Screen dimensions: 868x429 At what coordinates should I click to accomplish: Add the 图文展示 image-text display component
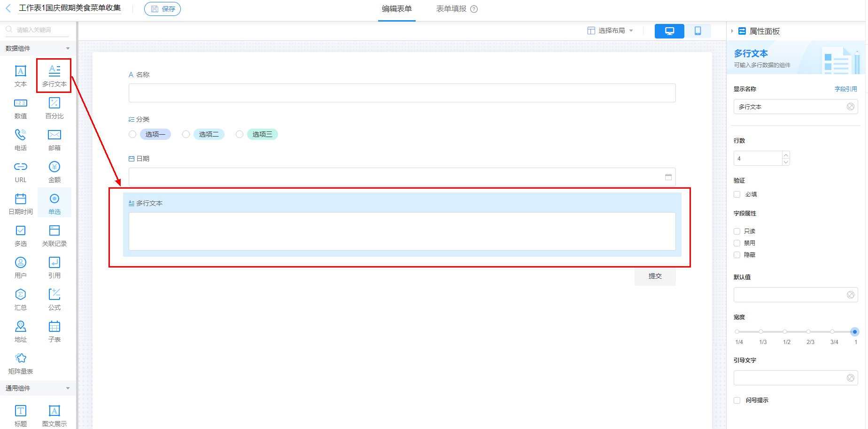pos(54,416)
